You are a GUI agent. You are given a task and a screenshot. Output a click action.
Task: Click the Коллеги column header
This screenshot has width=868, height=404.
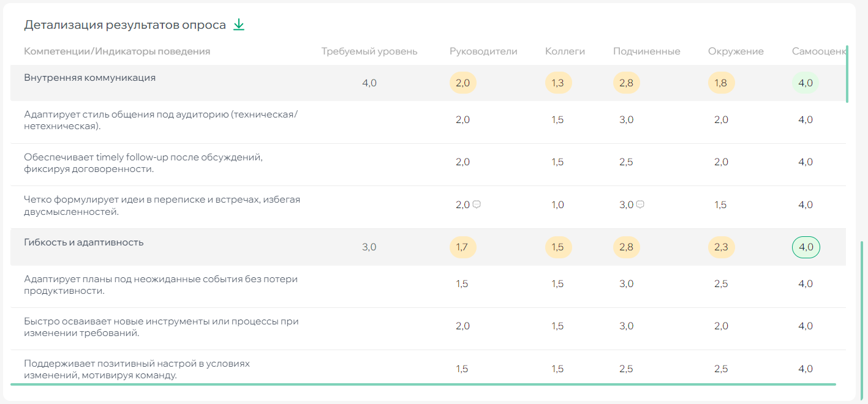pyautogui.click(x=565, y=51)
